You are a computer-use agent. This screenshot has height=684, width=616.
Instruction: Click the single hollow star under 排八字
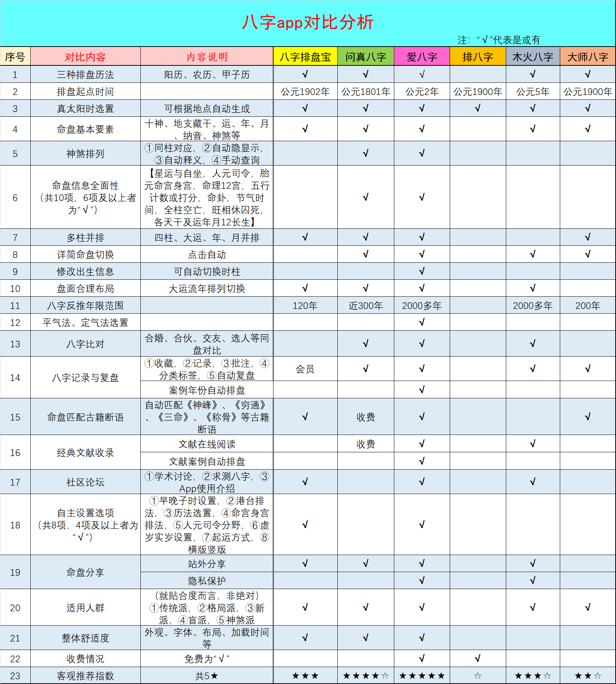tap(478, 676)
